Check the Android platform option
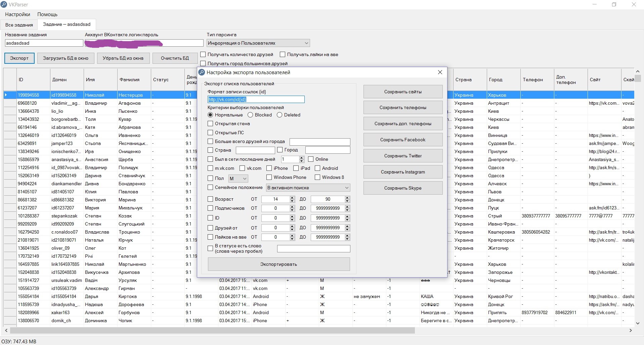 pos(317,168)
